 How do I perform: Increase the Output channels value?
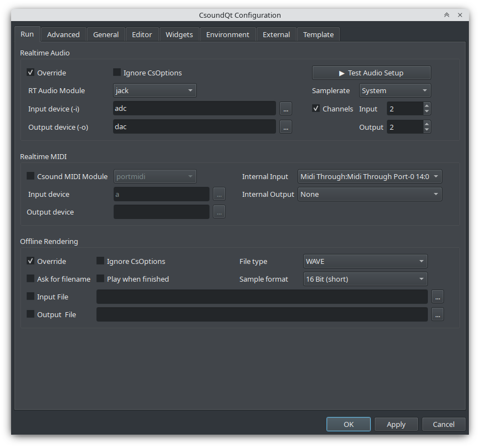427,124
